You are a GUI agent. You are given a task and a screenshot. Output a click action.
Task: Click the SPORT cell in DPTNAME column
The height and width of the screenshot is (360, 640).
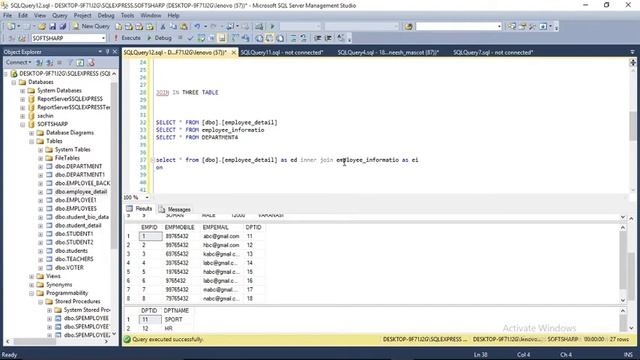173,320
